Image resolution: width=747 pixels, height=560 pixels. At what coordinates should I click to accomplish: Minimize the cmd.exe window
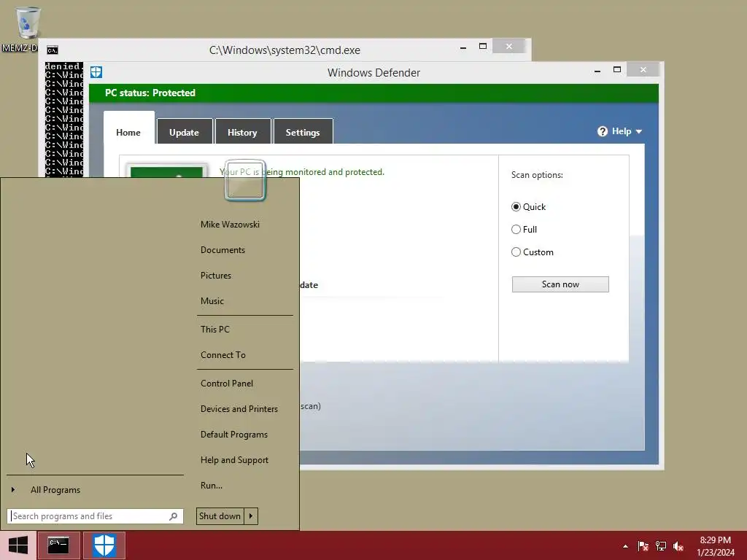(463, 47)
